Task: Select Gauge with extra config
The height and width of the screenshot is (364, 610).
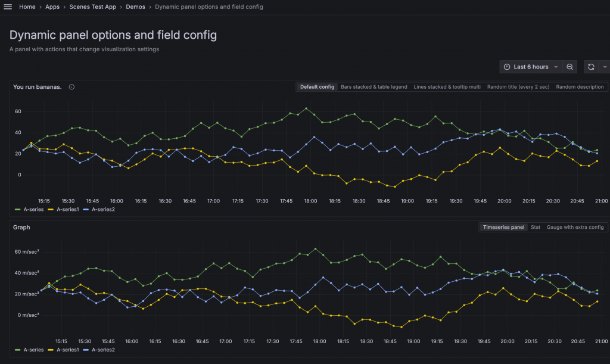Action: [x=575, y=227]
